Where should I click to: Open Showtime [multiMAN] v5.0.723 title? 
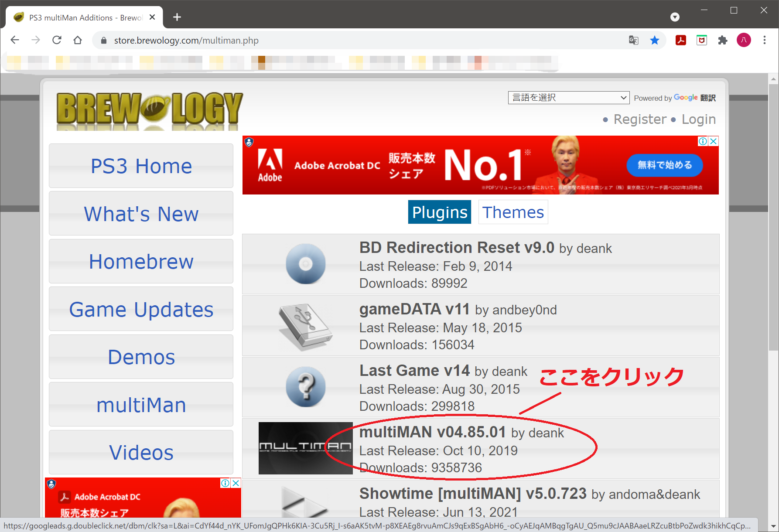(x=473, y=494)
